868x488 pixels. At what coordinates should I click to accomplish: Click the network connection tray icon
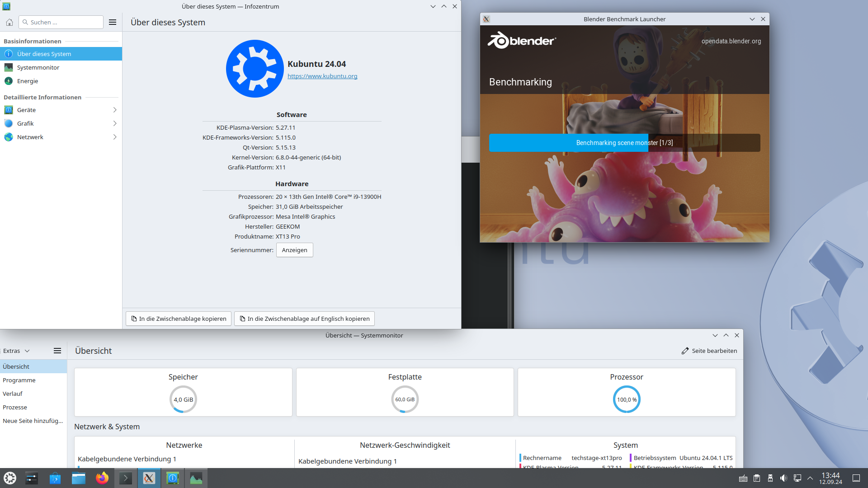797,478
